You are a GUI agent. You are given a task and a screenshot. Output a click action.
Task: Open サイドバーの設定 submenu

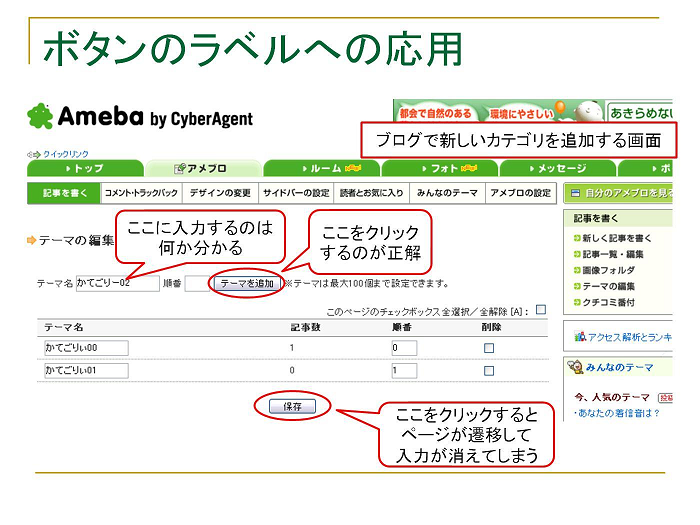pyautogui.click(x=296, y=193)
